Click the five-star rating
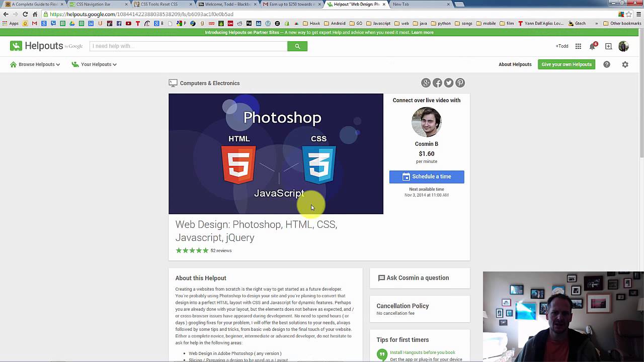 pos(192,250)
